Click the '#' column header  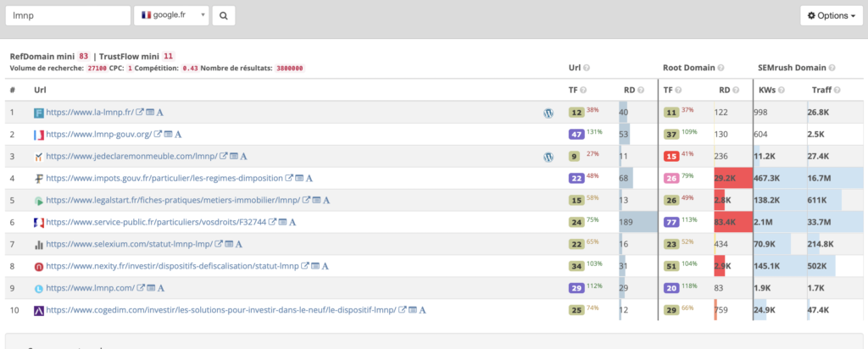pyautogui.click(x=12, y=90)
